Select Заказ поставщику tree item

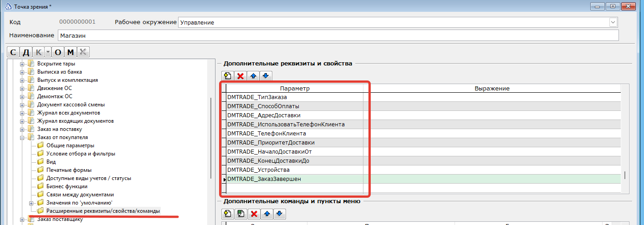coord(60,220)
